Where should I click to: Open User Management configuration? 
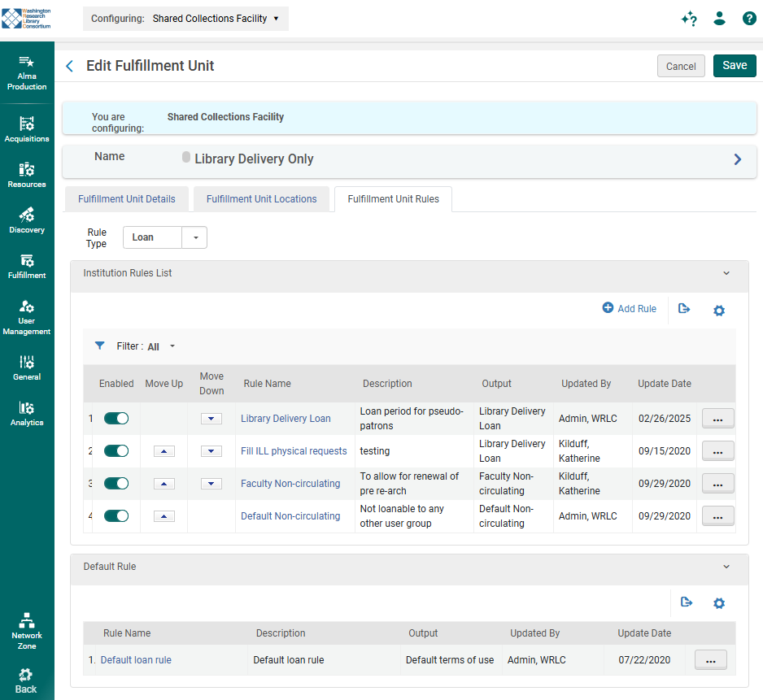click(27, 316)
